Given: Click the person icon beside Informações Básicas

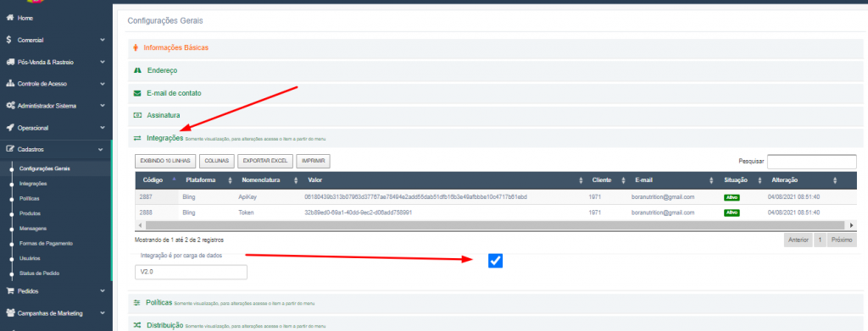Looking at the screenshot, I should coord(136,47).
